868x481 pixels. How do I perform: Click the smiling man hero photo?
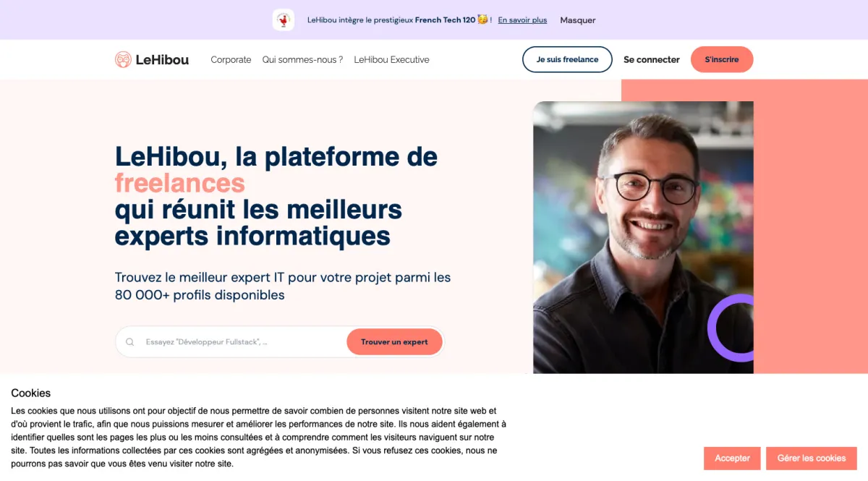coord(643,237)
